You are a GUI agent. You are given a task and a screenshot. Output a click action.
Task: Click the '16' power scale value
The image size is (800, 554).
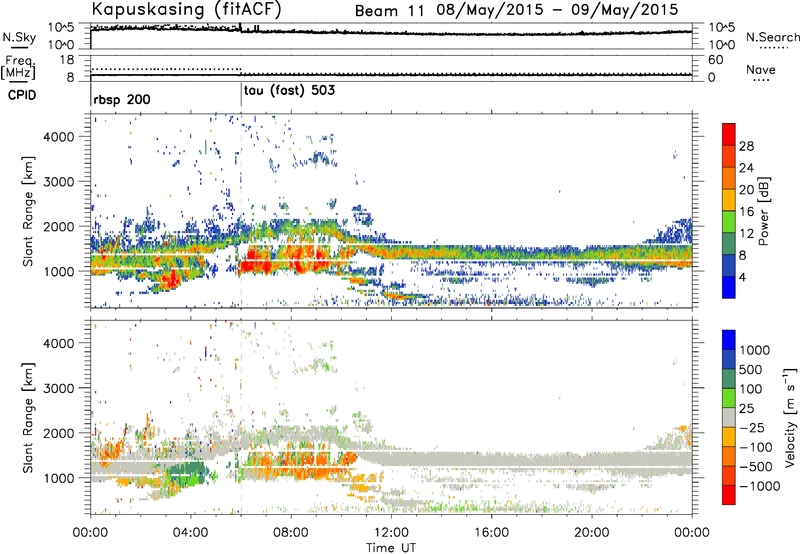746,212
